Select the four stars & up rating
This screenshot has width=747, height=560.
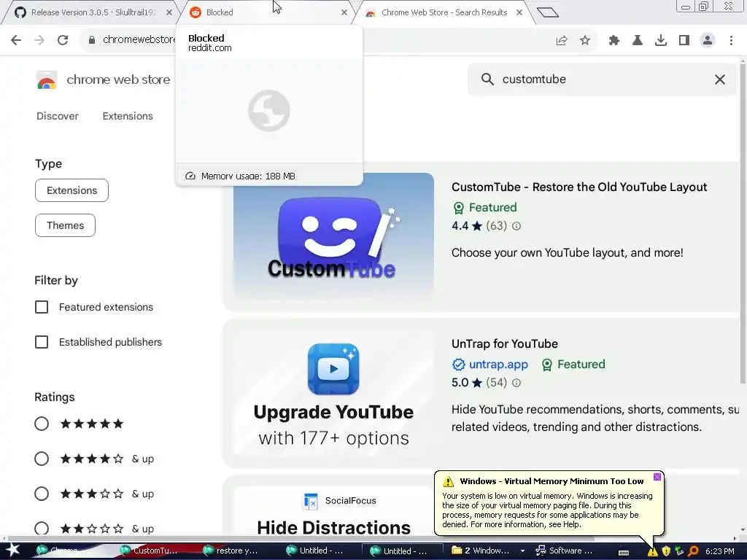42,459
